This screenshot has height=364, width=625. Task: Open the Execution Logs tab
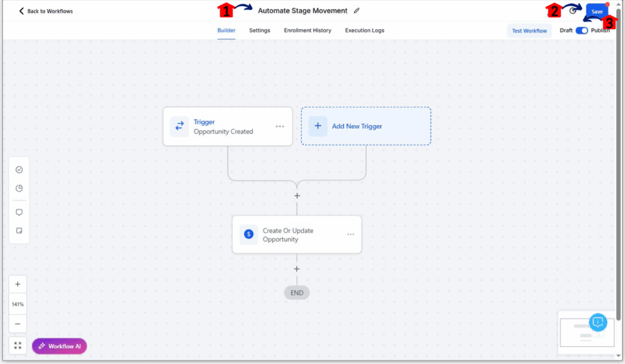364,30
